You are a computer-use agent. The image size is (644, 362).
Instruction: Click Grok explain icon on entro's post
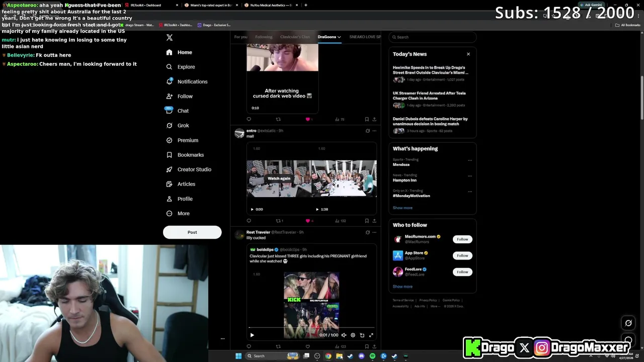pos(367,131)
